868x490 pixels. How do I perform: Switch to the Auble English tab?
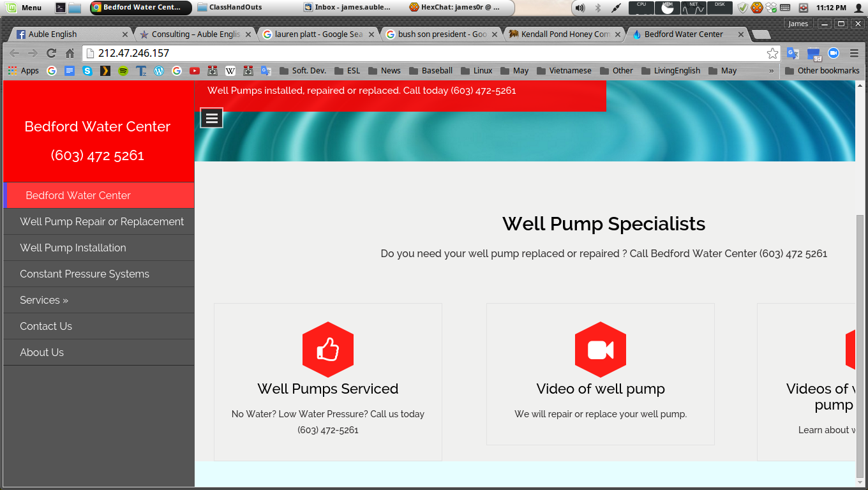point(70,34)
